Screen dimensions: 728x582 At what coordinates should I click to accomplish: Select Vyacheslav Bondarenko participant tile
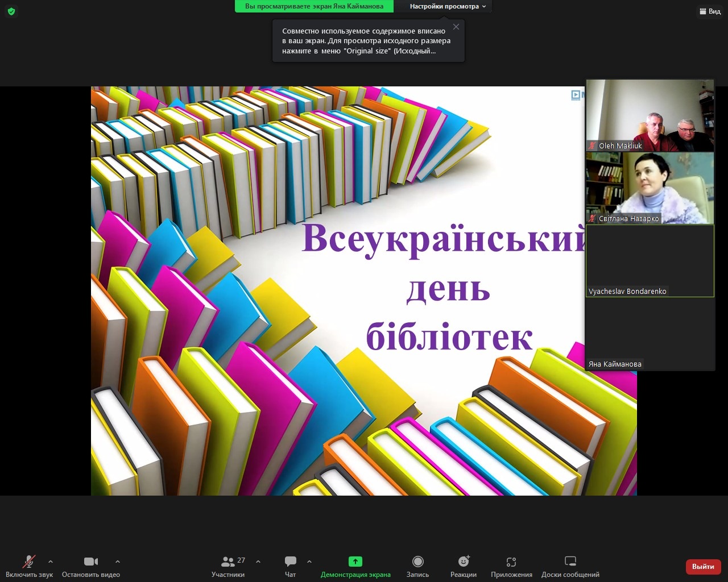(x=650, y=261)
